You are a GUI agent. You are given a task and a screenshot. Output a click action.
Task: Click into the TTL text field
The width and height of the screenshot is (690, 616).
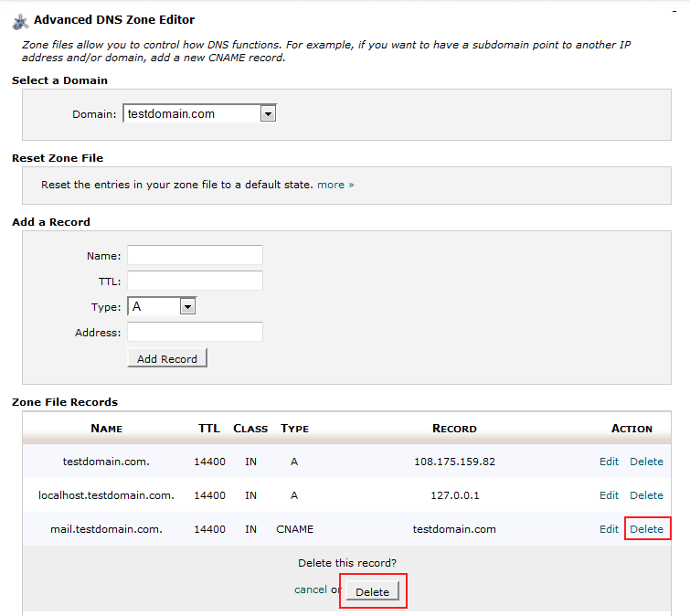click(195, 281)
